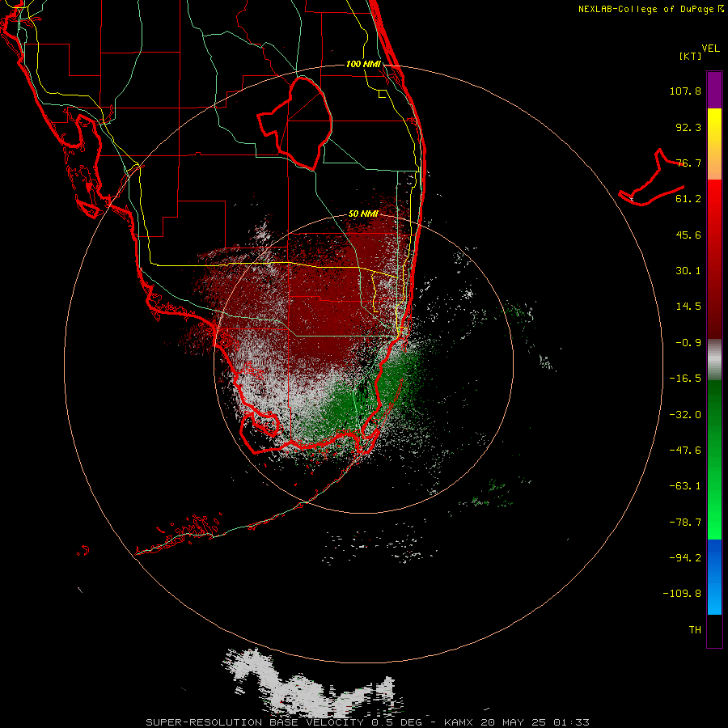This screenshot has width=728, height=728.
Task: Click the -109.8 legend value
Action: pos(682,594)
